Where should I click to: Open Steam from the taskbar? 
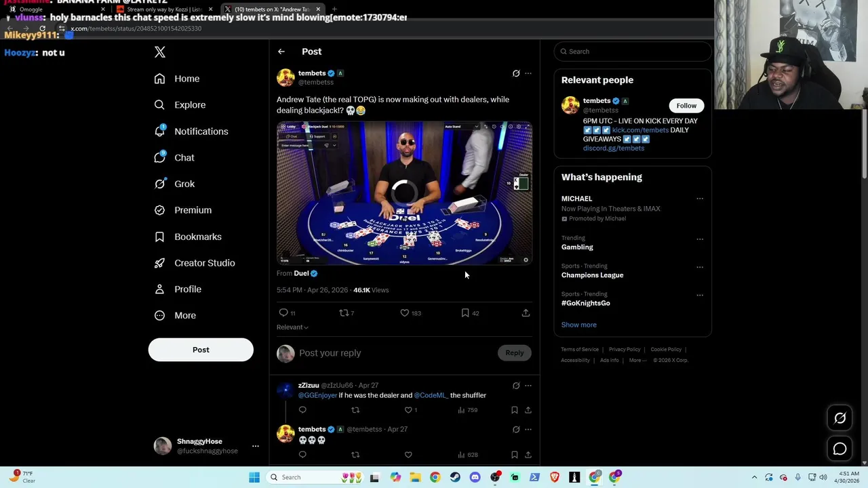coord(455,478)
